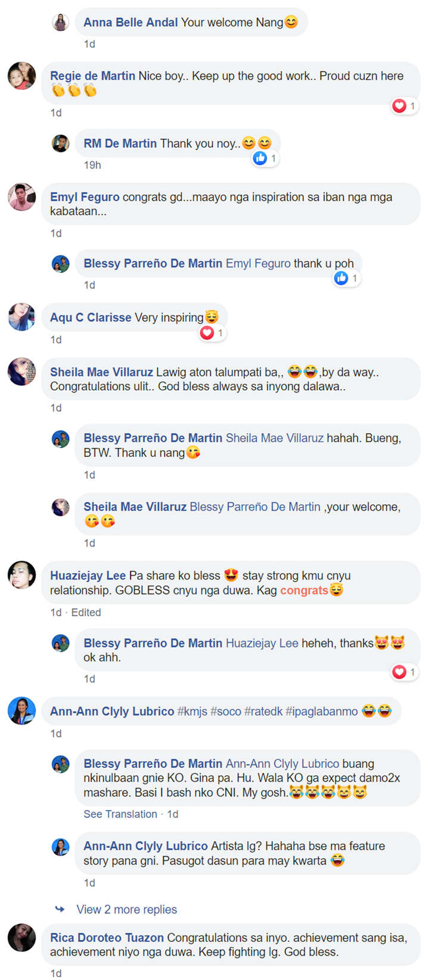Open the tagged Huaziejay Lee mention in Blessy's reply

[262, 643]
